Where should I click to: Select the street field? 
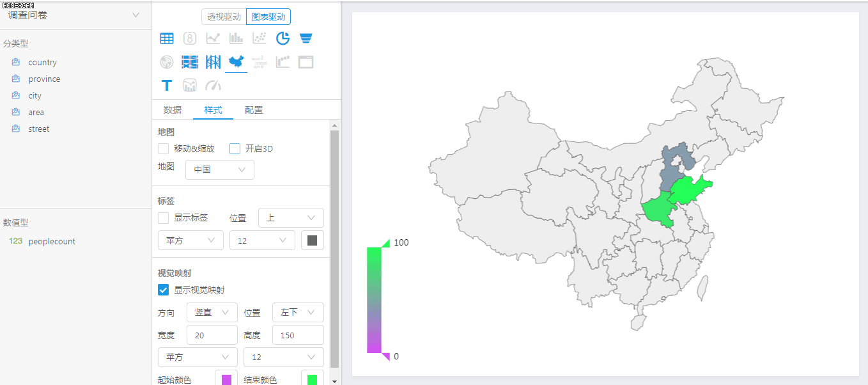tap(39, 129)
